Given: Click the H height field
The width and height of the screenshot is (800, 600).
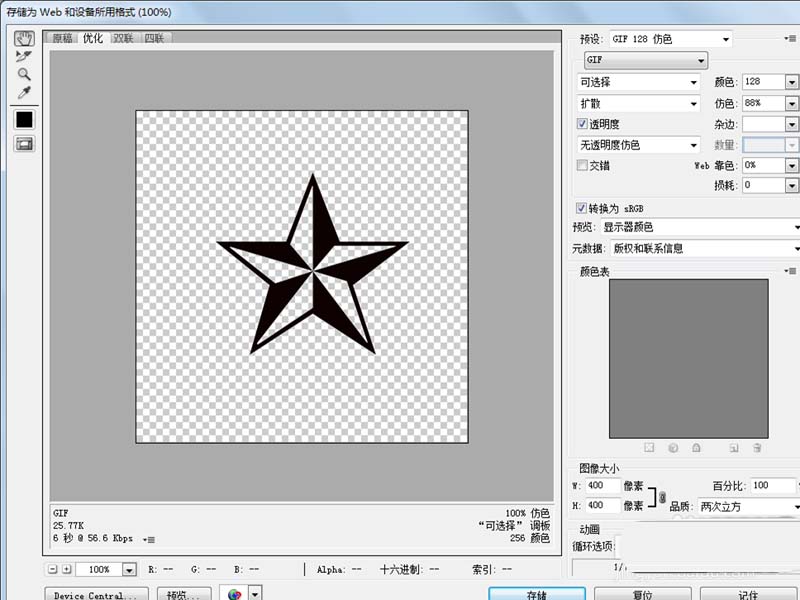Looking at the screenshot, I should (x=603, y=506).
